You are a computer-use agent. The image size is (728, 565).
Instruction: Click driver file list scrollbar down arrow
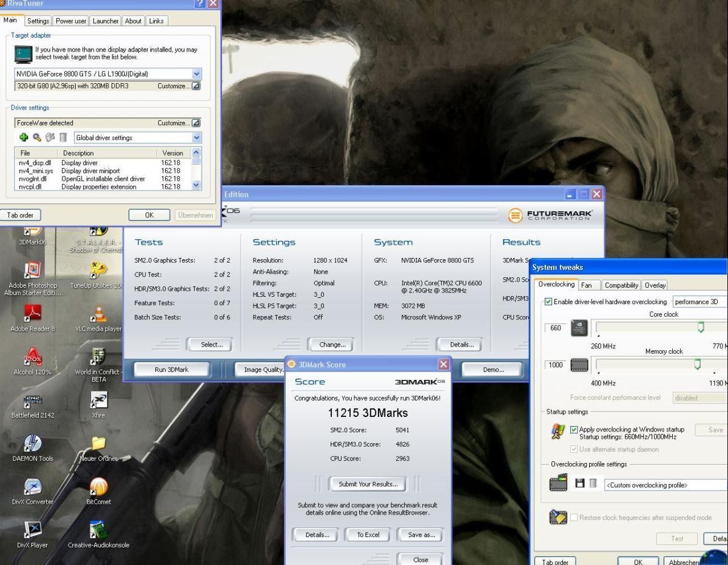coord(196,186)
